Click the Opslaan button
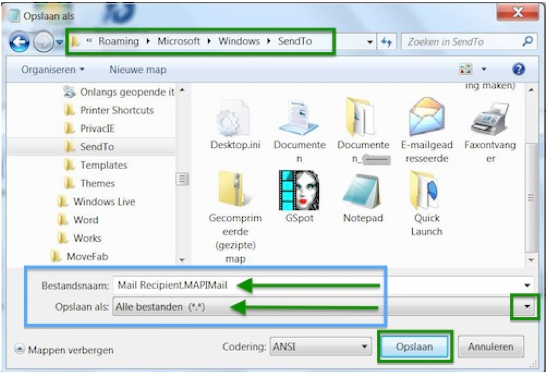 point(414,347)
